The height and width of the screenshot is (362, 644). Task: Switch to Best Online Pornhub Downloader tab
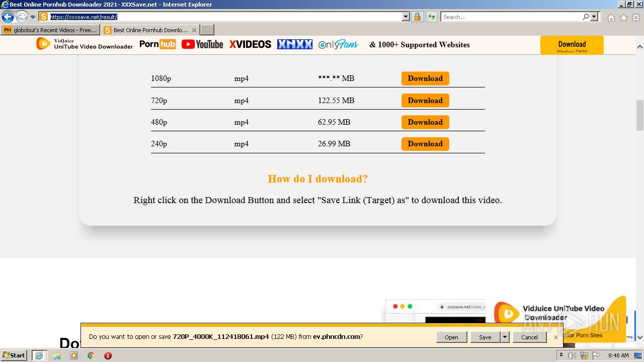click(146, 30)
